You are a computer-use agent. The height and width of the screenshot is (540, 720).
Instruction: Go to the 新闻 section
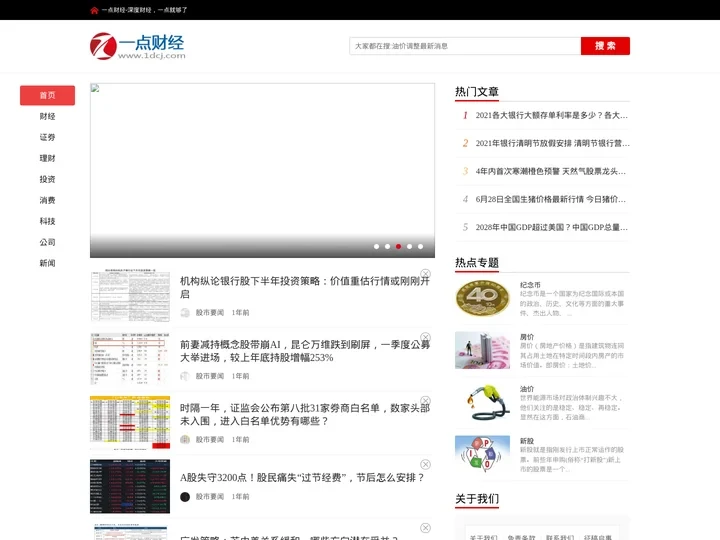click(47, 263)
